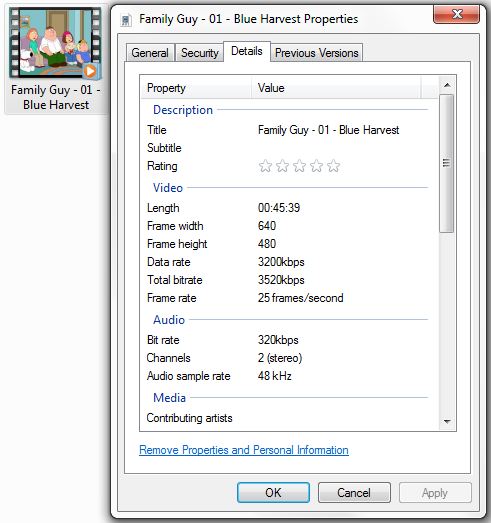The width and height of the screenshot is (491, 523).
Task: Set rating to three stars
Action: (x=300, y=166)
